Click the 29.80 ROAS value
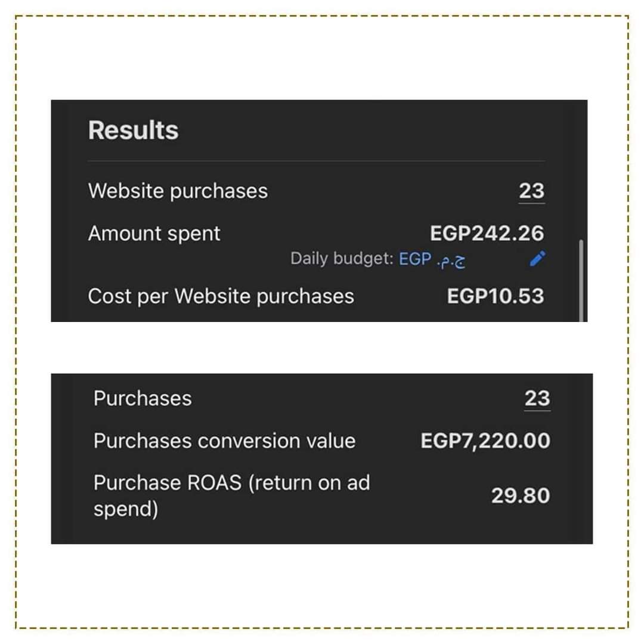The image size is (644, 644). [521, 496]
